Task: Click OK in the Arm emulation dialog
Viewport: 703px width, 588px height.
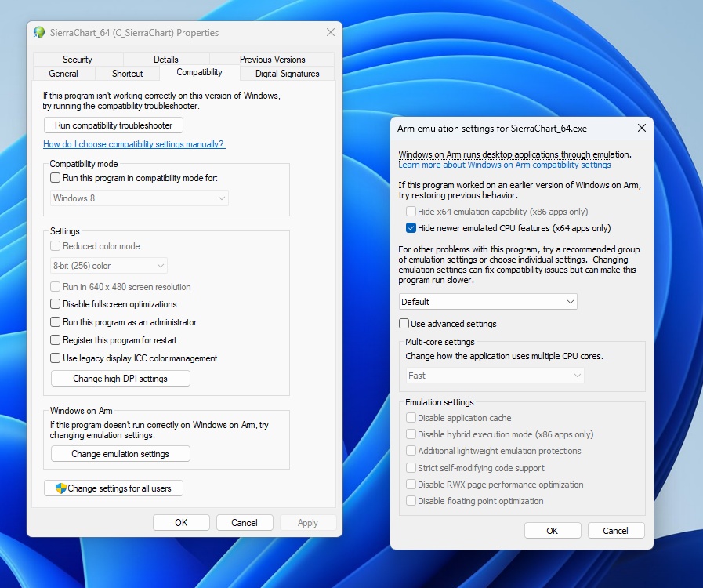Action: point(553,531)
